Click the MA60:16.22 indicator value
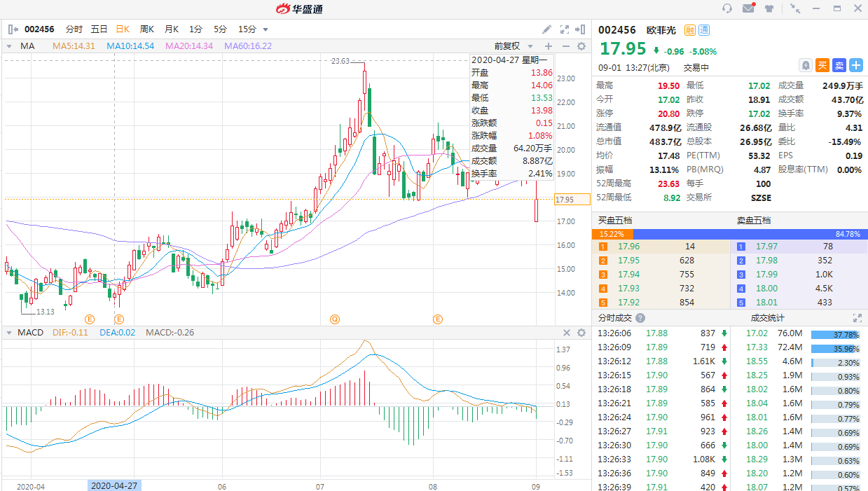 (248, 46)
